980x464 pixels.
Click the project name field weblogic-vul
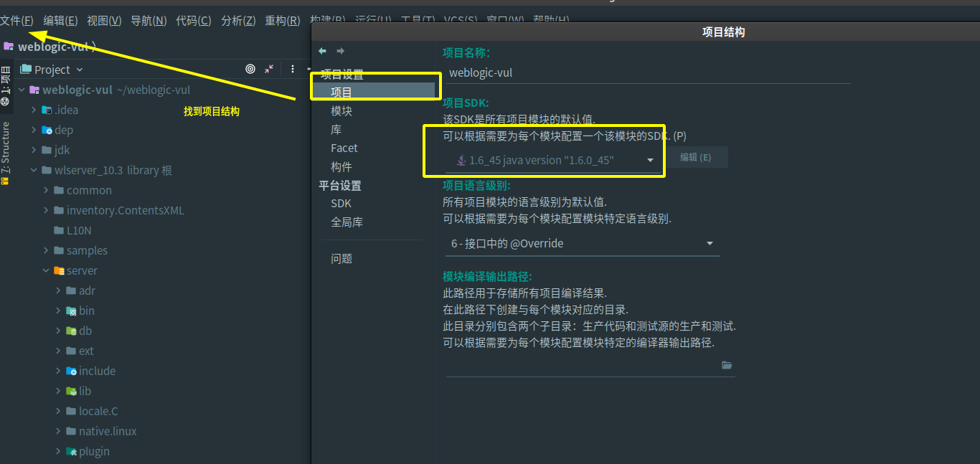click(x=646, y=72)
